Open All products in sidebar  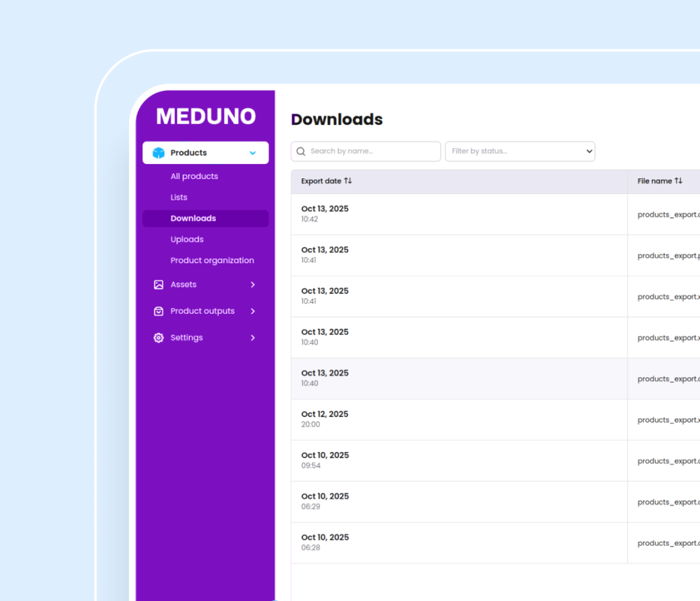[x=194, y=176]
